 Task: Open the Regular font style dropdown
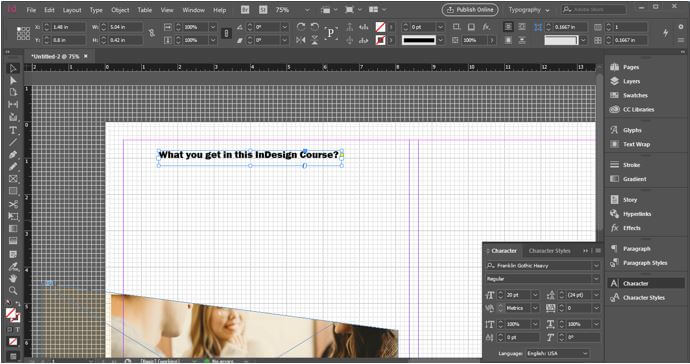[596, 279]
